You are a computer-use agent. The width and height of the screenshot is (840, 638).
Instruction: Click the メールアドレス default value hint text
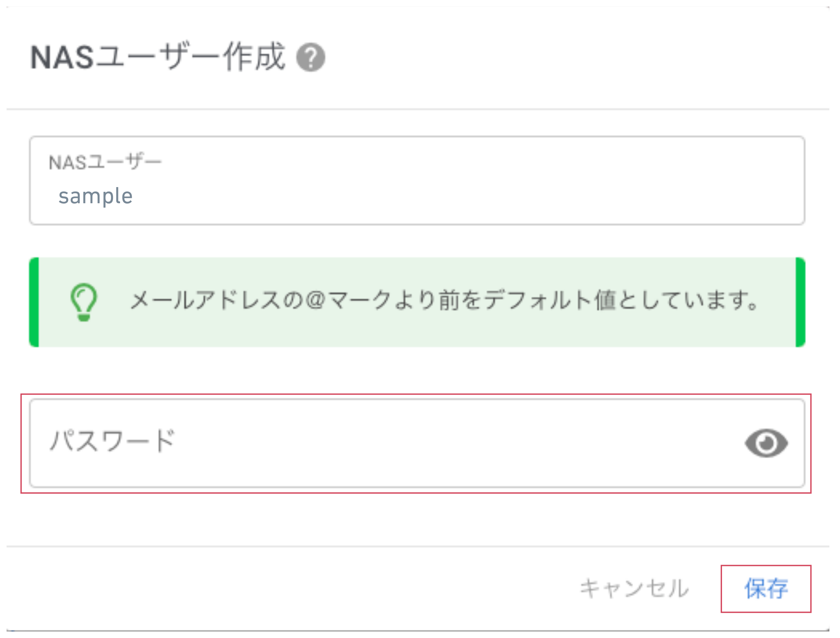(444, 300)
